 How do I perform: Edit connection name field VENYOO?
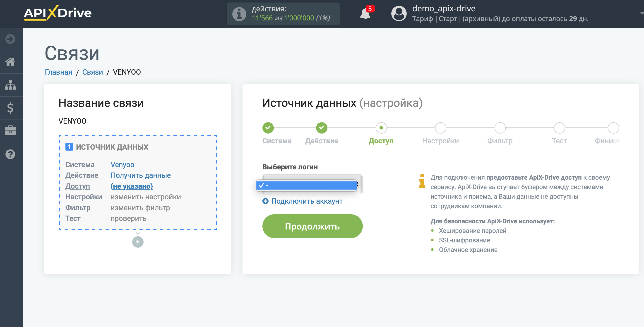(x=138, y=121)
